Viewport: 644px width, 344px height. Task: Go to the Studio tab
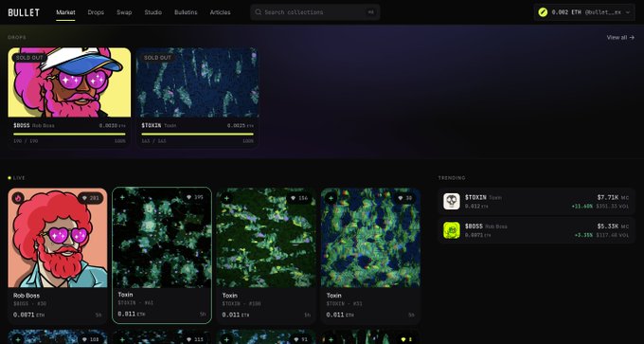(152, 12)
